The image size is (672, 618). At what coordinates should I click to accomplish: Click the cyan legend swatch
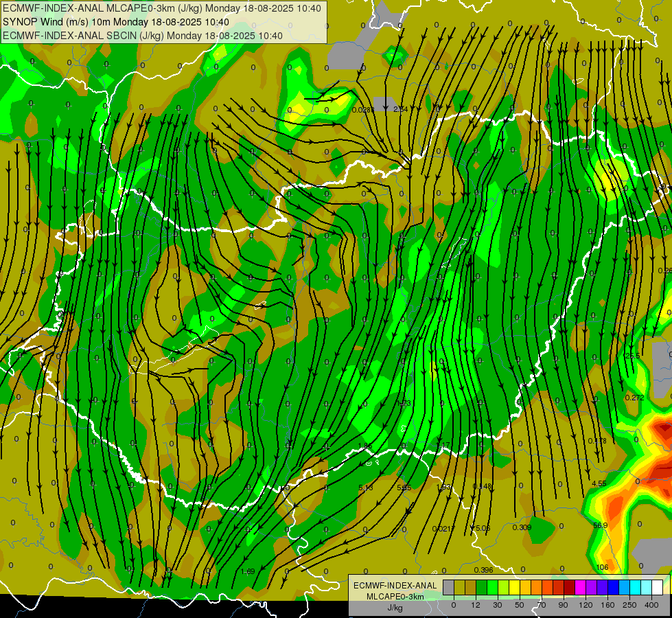(x=635, y=588)
